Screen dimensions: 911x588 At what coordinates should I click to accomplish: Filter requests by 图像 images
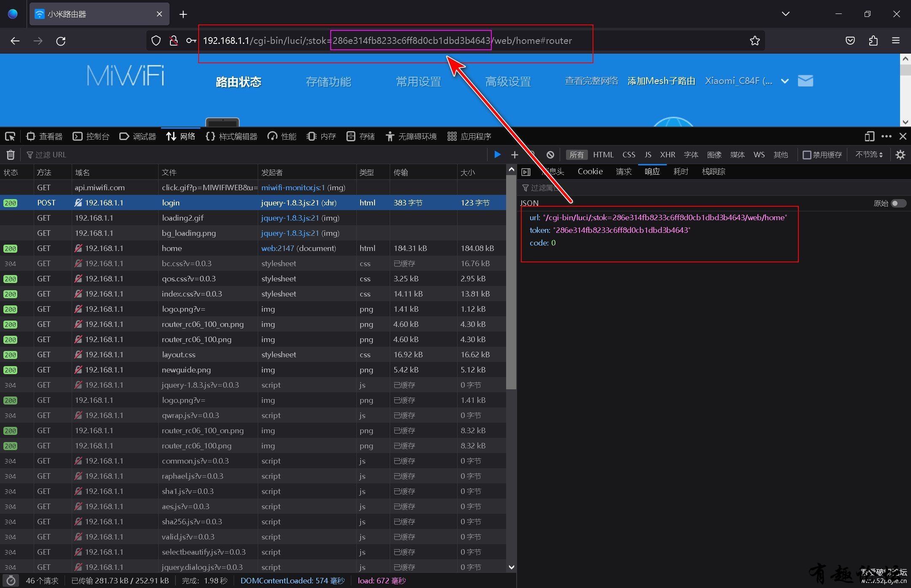click(x=714, y=155)
